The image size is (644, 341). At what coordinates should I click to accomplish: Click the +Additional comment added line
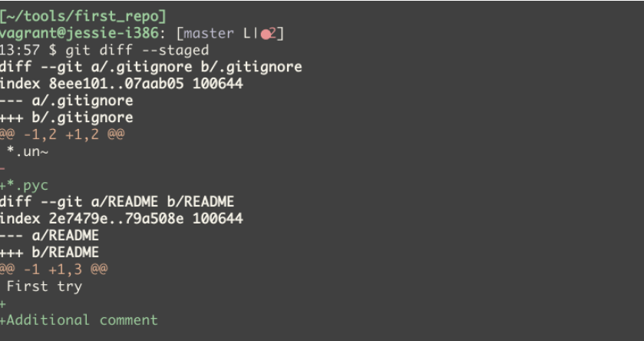click(78, 320)
